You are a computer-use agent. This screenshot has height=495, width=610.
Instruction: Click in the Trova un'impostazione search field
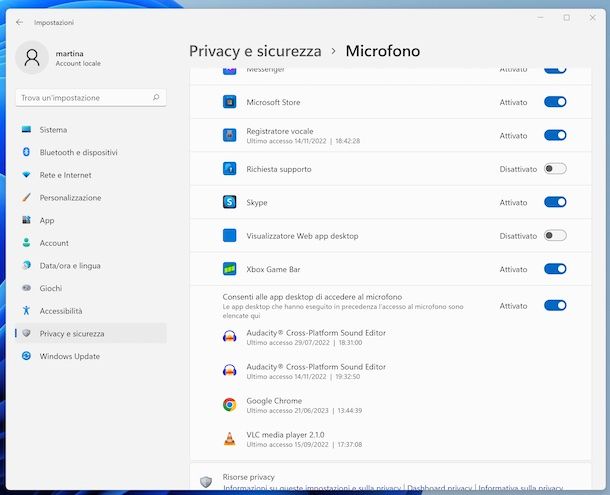click(91, 97)
